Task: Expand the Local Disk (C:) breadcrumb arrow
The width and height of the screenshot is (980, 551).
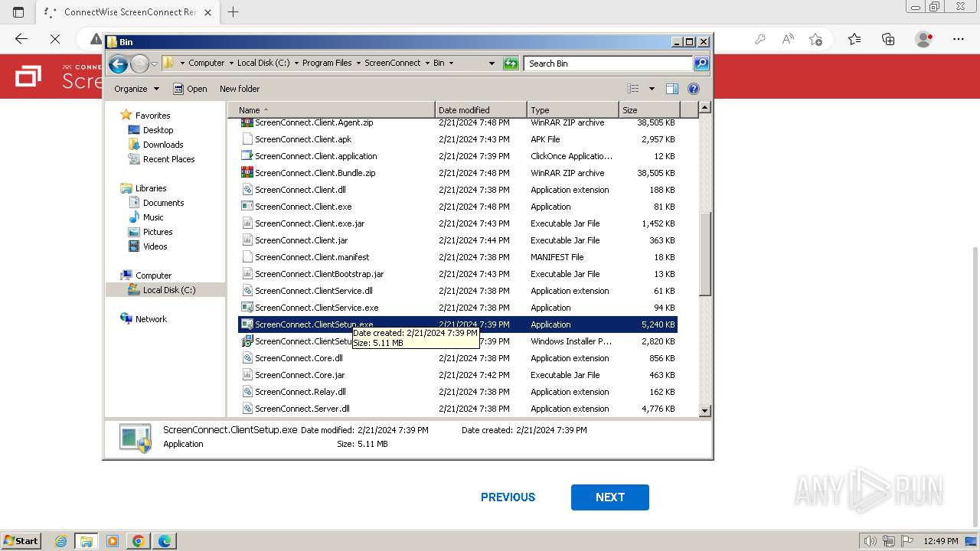Action: [x=296, y=64]
